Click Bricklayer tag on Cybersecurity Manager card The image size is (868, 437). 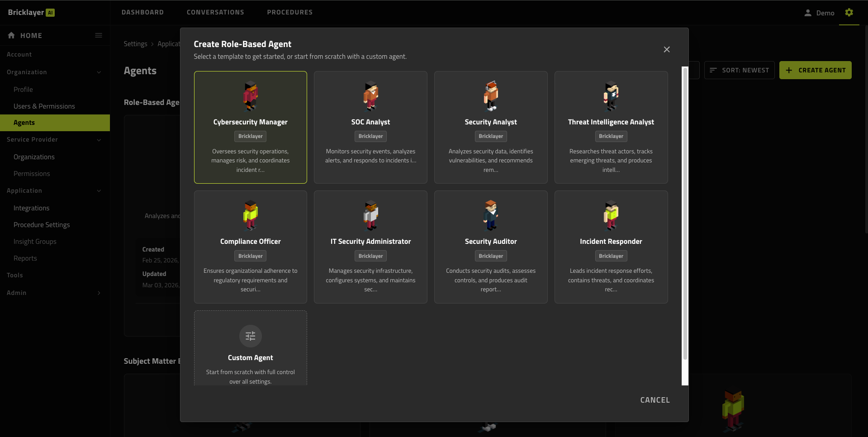coord(250,136)
